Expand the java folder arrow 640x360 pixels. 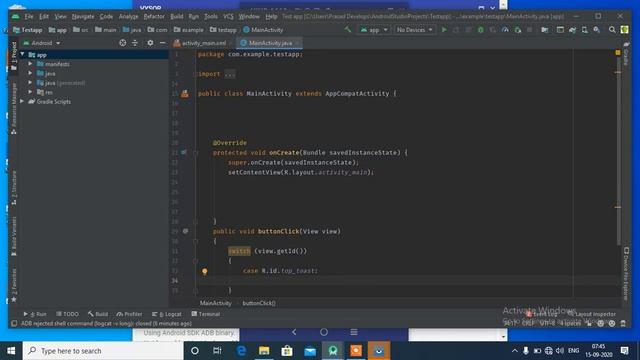click(x=30, y=73)
